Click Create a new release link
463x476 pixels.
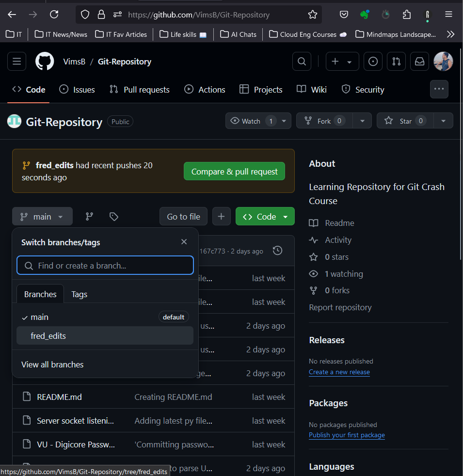point(339,372)
